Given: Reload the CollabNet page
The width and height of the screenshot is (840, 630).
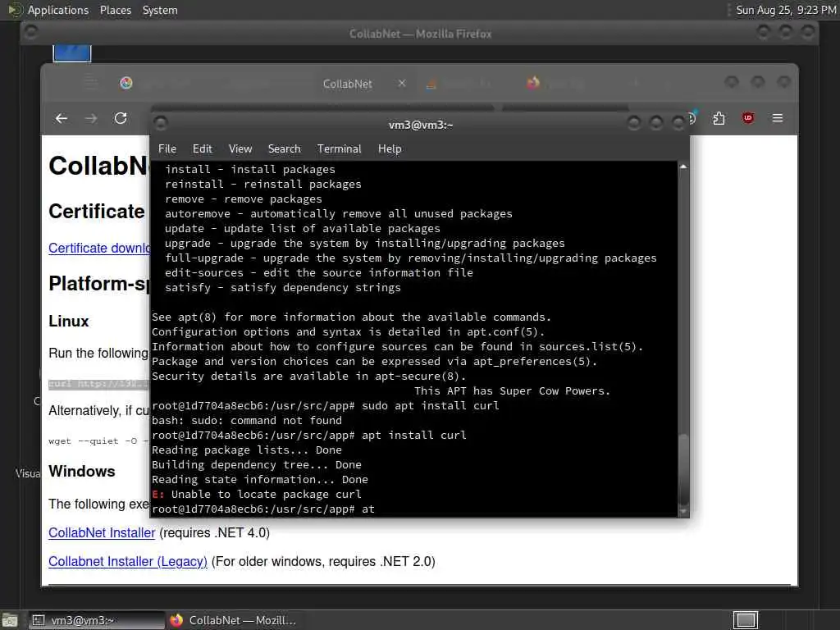Looking at the screenshot, I should pyautogui.click(x=121, y=118).
